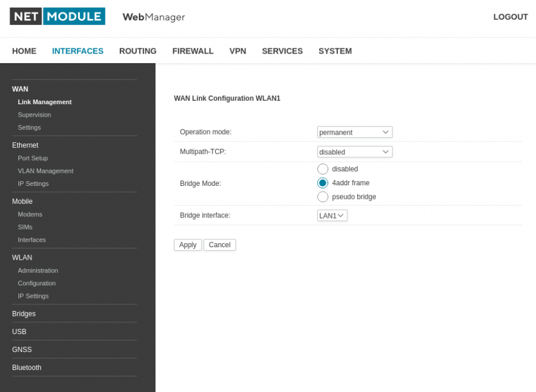The width and height of the screenshot is (536, 392).
Task: Open VLAN Management in sidebar
Action: 45,171
